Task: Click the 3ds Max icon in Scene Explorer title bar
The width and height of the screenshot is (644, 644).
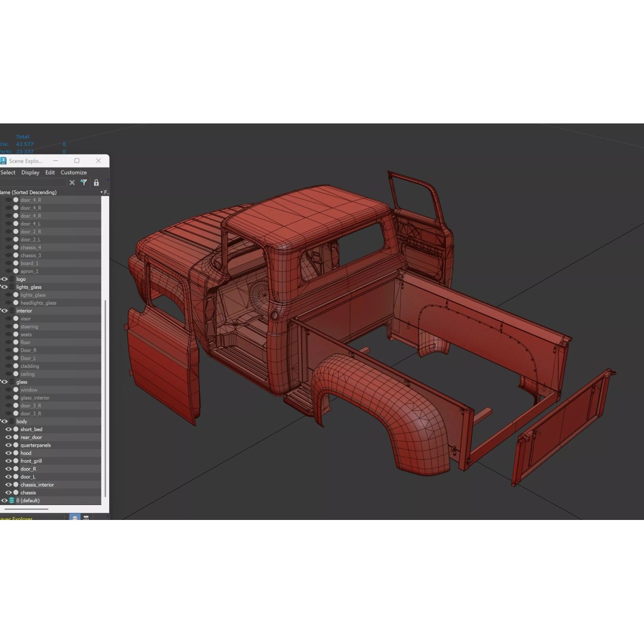Action: (x=4, y=160)
